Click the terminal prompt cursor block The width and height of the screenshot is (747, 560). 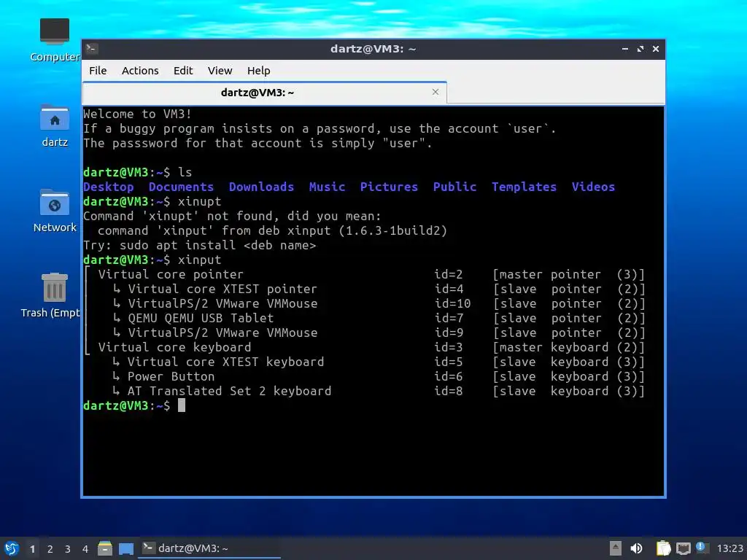[x=182, y=405]
